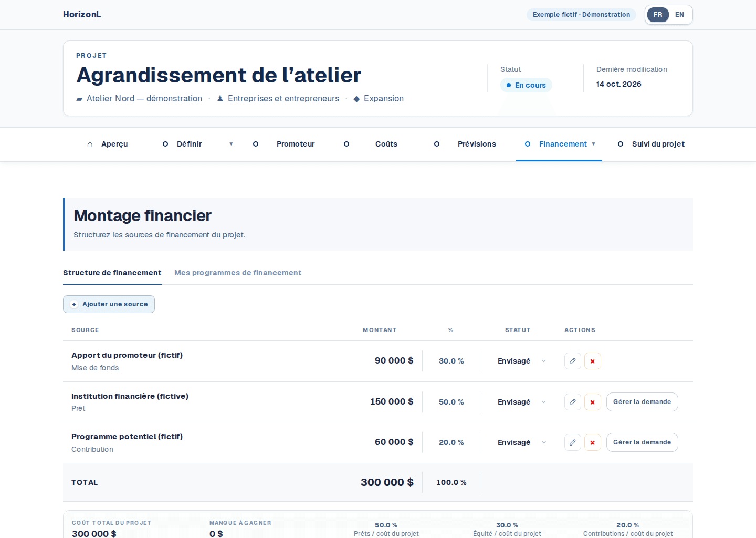Click the 300 000 $ total amount
The height and width of the screenshot is (538, 756).
[387, 482]
